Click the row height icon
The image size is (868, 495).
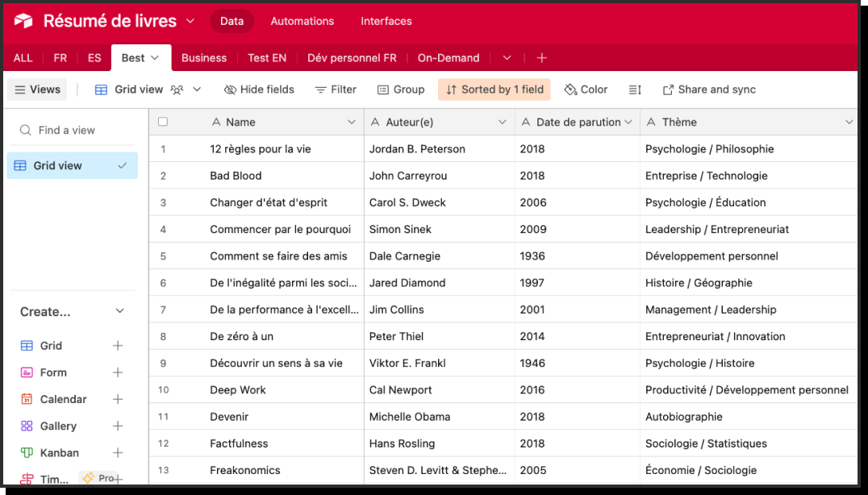(x=635, y=89)
